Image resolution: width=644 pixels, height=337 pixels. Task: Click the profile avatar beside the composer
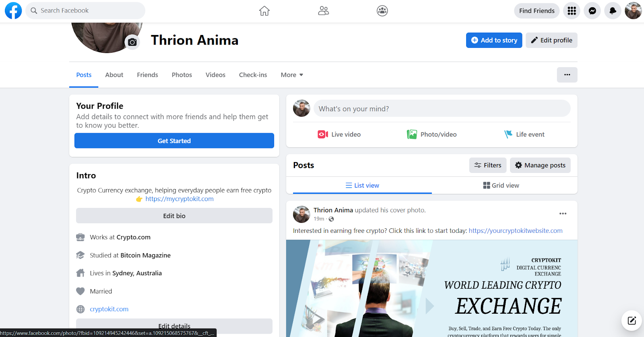301,109
